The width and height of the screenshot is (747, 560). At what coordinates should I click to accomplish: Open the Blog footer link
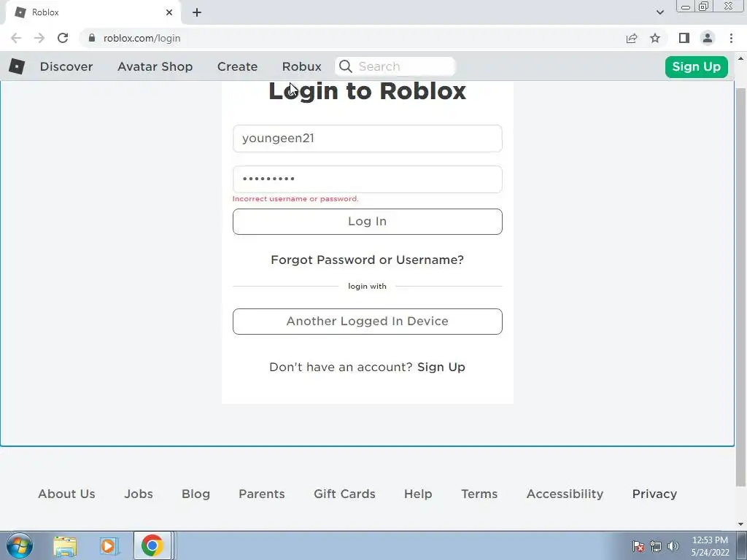click(196, 494)
